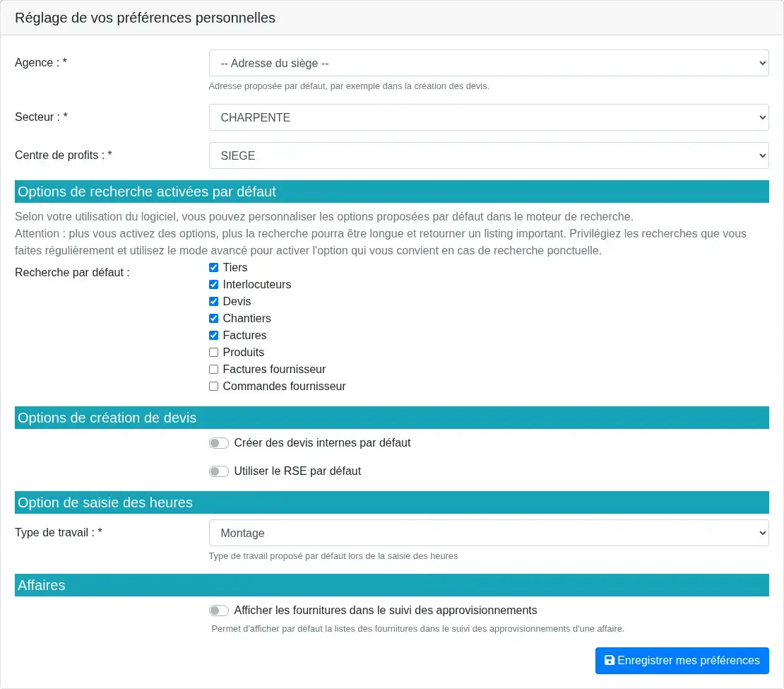Screen dimensions: 784x689
Task: Open the Type de travail dropdown showing Montage
Action: coord(489,533)
